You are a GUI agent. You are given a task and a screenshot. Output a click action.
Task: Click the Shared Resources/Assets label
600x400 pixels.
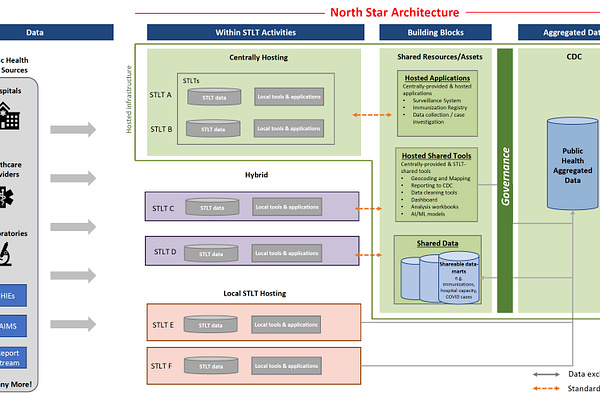(x=440, y=57)
